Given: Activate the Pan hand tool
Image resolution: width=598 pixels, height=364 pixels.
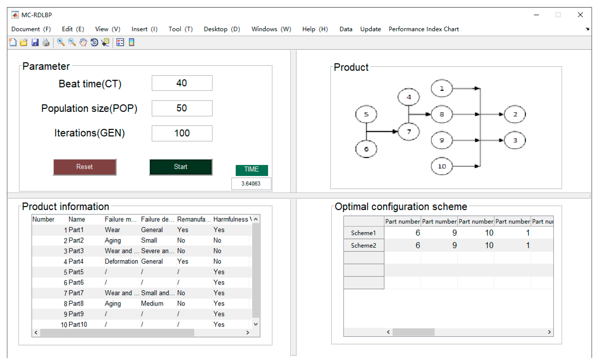Looking at the screenshot, I should (x=83, y=43).
